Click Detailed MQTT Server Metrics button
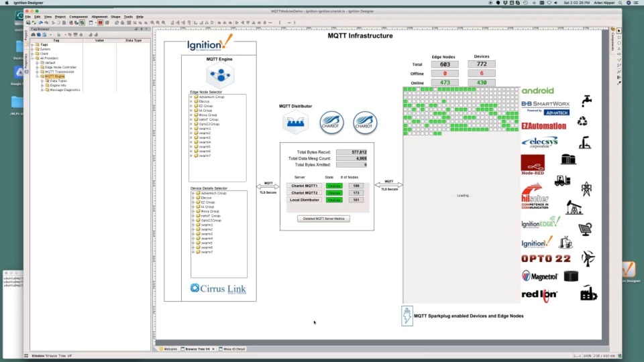The image size is (644, 362). (x=323, y=219)
